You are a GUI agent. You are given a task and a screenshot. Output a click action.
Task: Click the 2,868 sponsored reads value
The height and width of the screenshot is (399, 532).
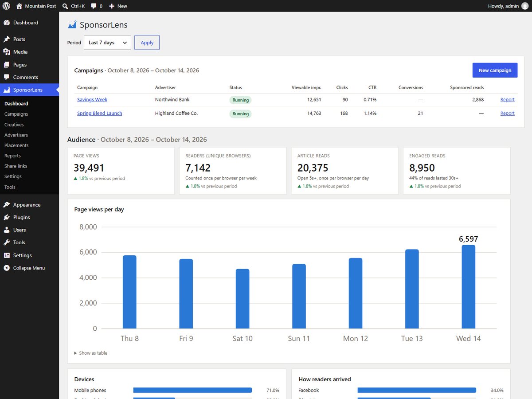pos(478,100)
